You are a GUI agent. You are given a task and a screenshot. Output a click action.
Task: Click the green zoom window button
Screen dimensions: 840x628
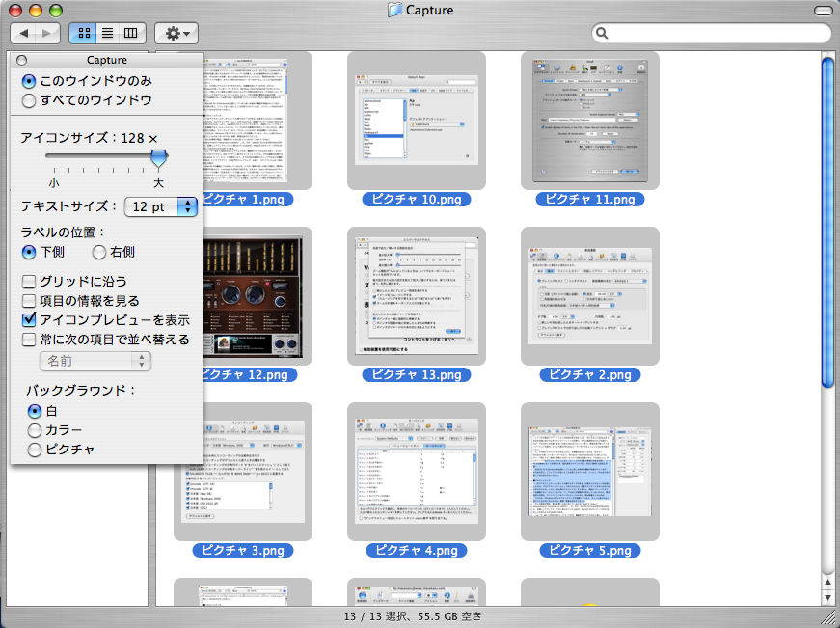55,11
